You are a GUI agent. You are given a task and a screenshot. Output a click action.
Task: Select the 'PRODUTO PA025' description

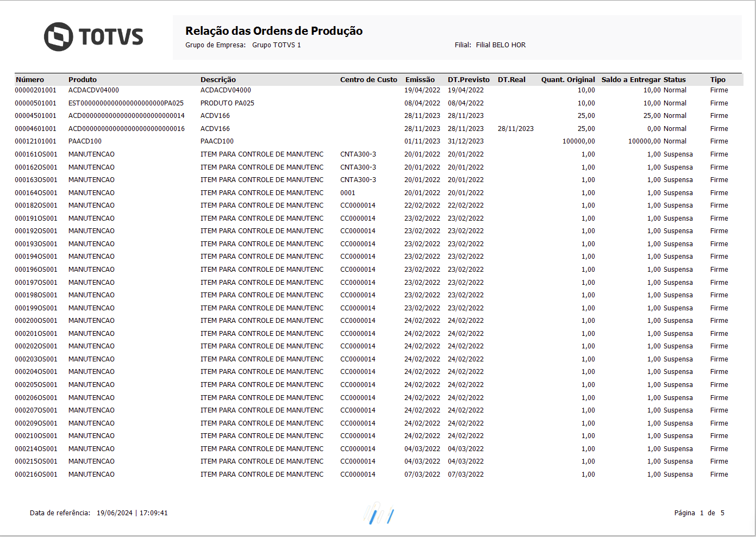[227, 103]
